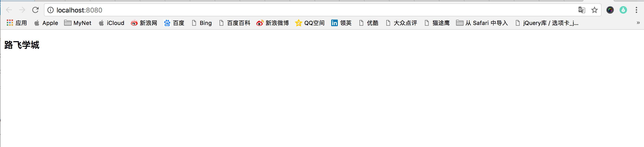Viewport: 644px width, 147px height.
Task: Go back to the previous page
Action: pyautogui.click(x=9, y=10)
